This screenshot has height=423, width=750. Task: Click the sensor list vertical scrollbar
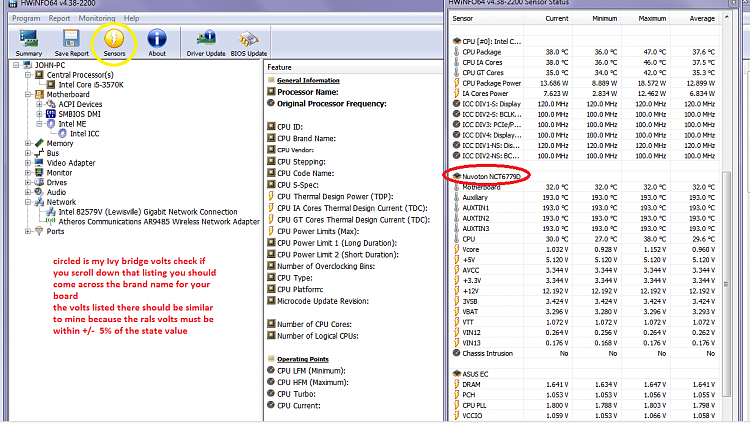point(727,284)
